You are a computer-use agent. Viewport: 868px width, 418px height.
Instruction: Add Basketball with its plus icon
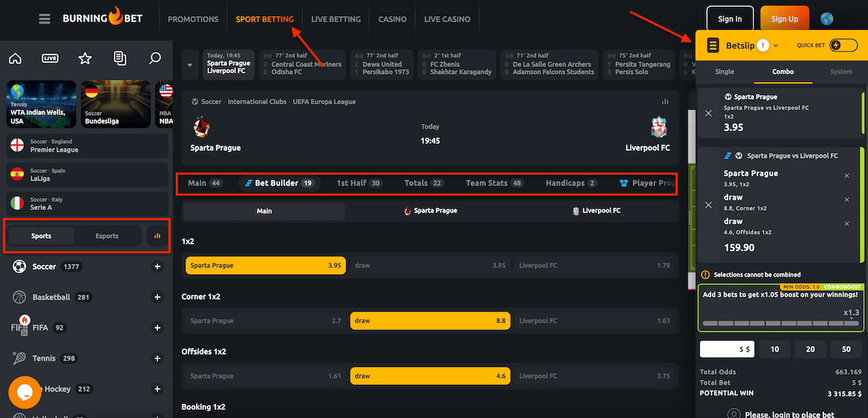pyautogui.click(x=157, y=297)
